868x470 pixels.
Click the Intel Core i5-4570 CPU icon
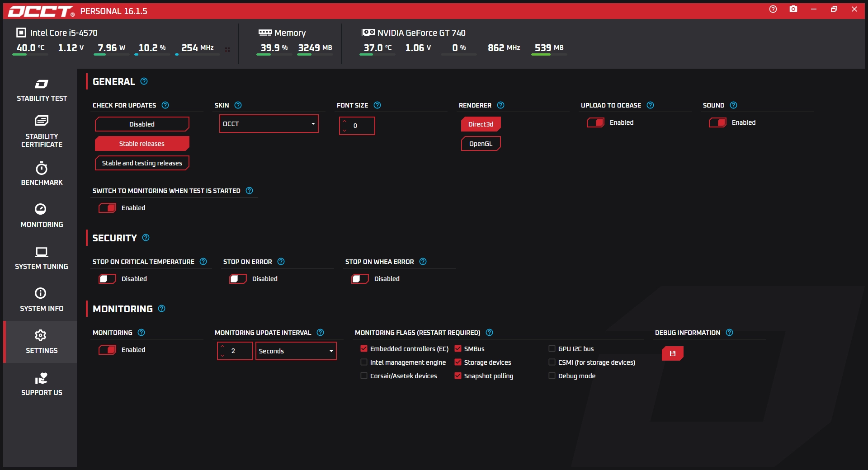click(x=21, y=33)
